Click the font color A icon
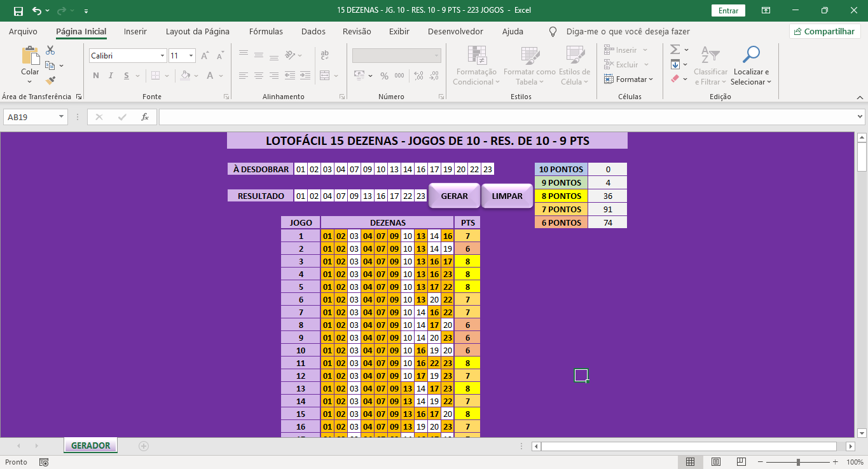 coord(211,76)
